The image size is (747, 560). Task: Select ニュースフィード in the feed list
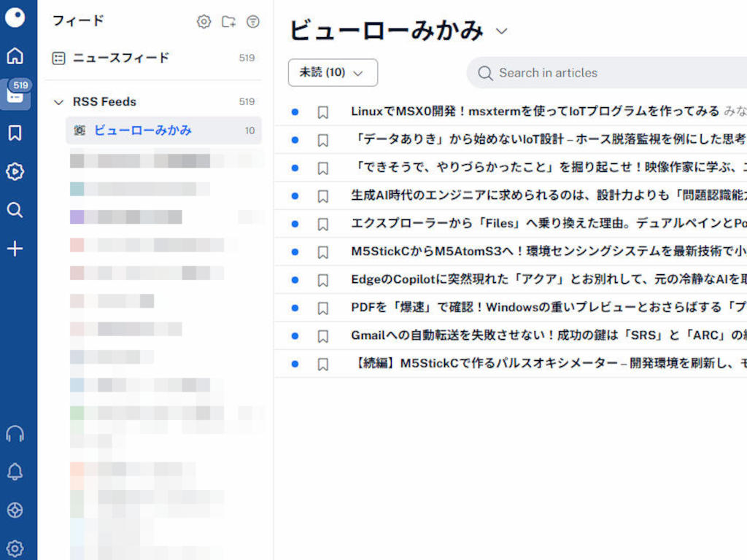coord(121,58)
